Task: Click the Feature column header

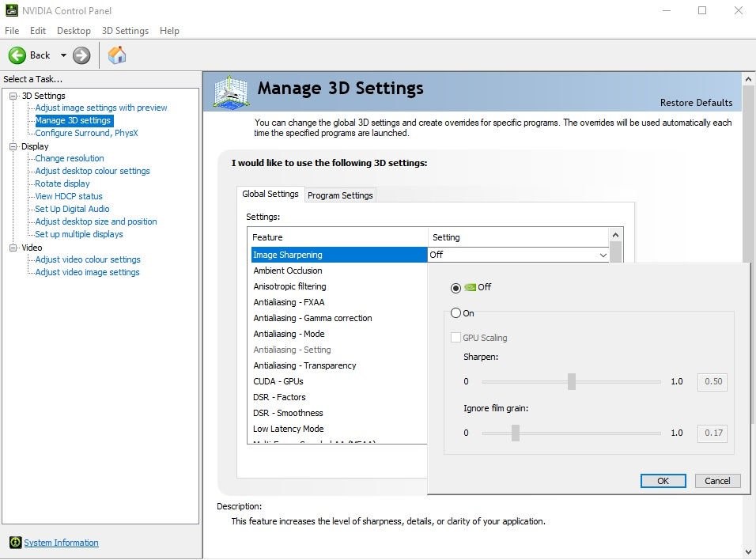Action: pos(338,237)
